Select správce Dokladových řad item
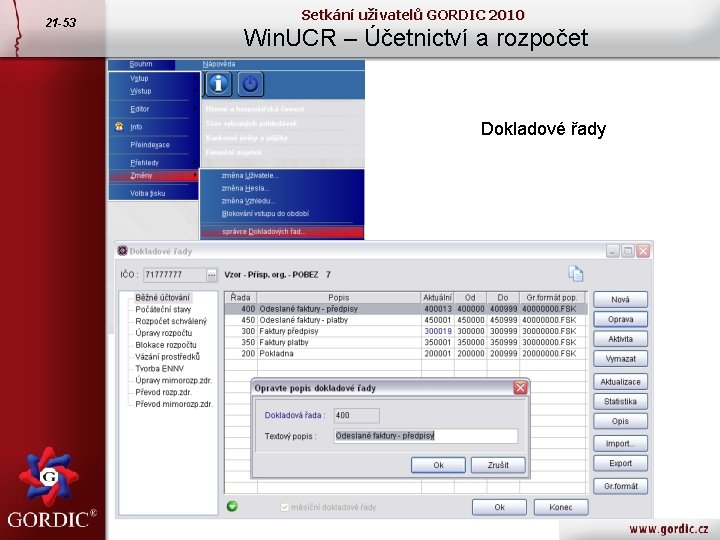This screenshot has width=720, height=540. pyautogui.click(x=282, y=232)
